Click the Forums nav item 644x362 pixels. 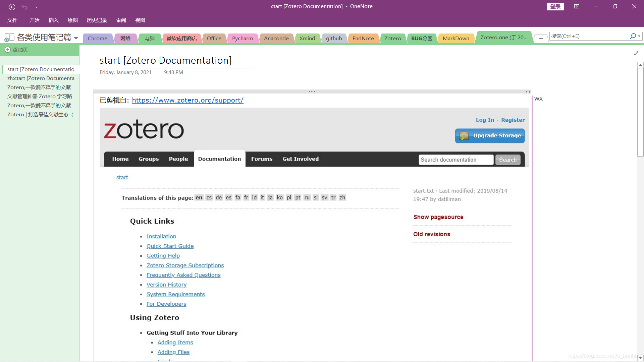pyautogui.click(x=262, y=159)
